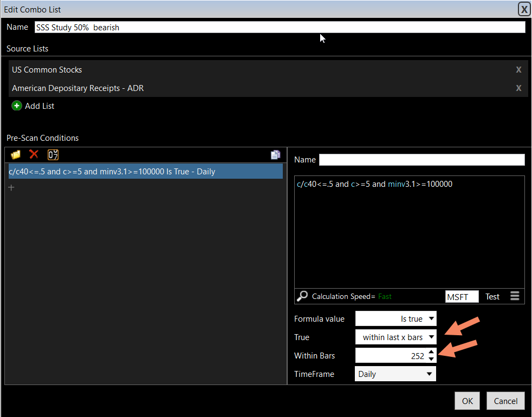Click the orange-framed icon beside the red X
This screenshot has height=417, width=532.
[53, 154]
